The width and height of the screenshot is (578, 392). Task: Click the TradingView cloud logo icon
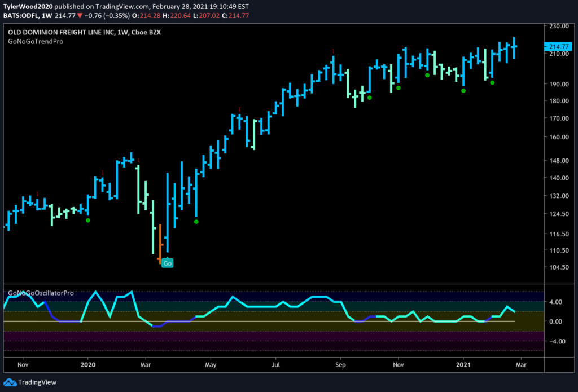tap(10, 382)
